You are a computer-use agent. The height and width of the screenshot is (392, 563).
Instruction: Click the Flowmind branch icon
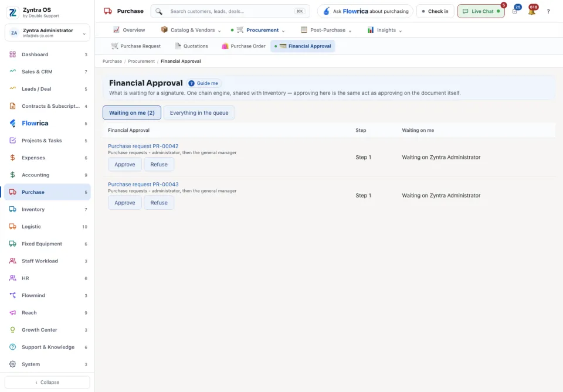pos(12,295)
